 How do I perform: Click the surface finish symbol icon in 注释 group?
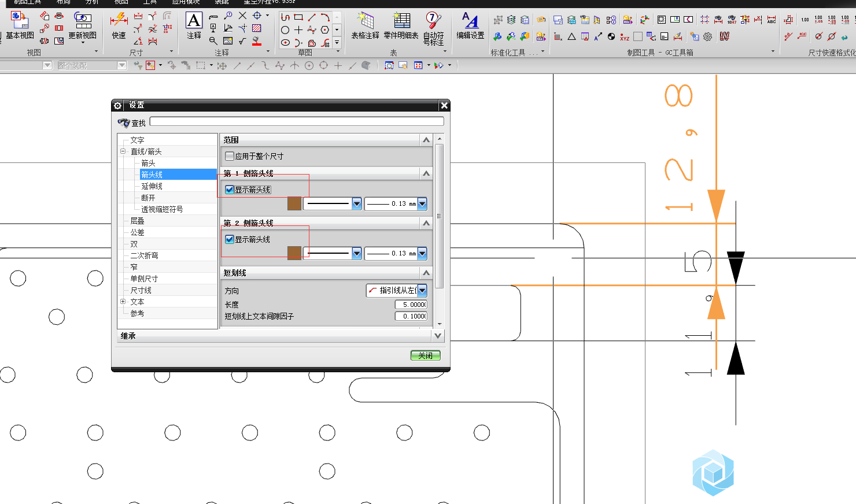coord(242,40)
